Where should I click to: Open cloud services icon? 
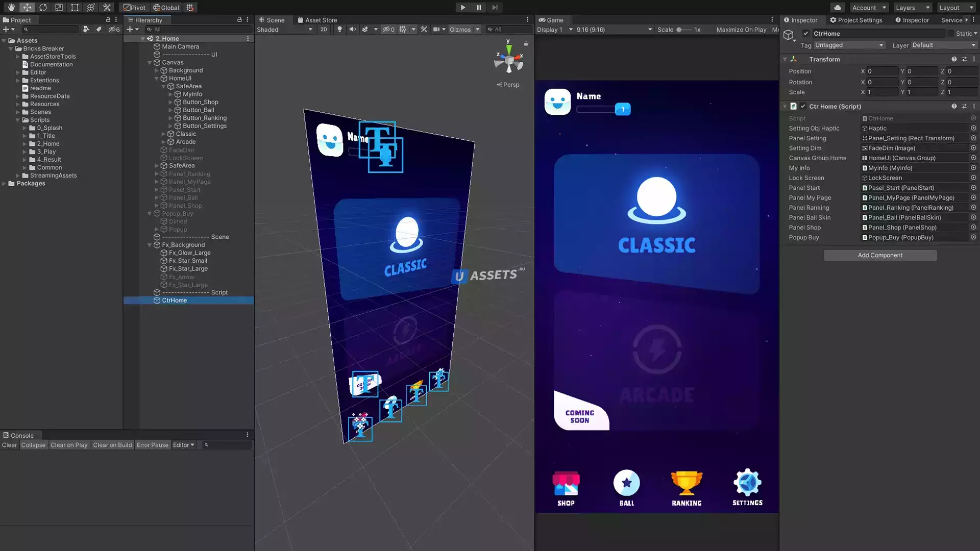pos(837,8)
